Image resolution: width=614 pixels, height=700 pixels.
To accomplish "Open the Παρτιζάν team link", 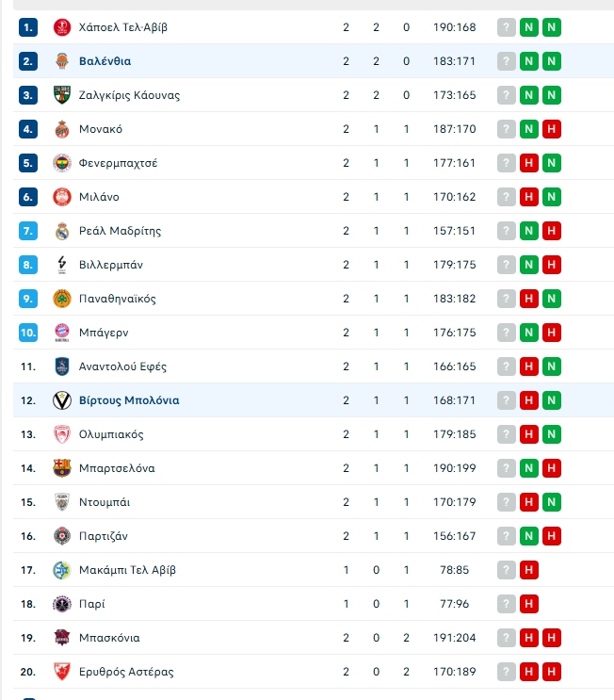I will (104, 536).
